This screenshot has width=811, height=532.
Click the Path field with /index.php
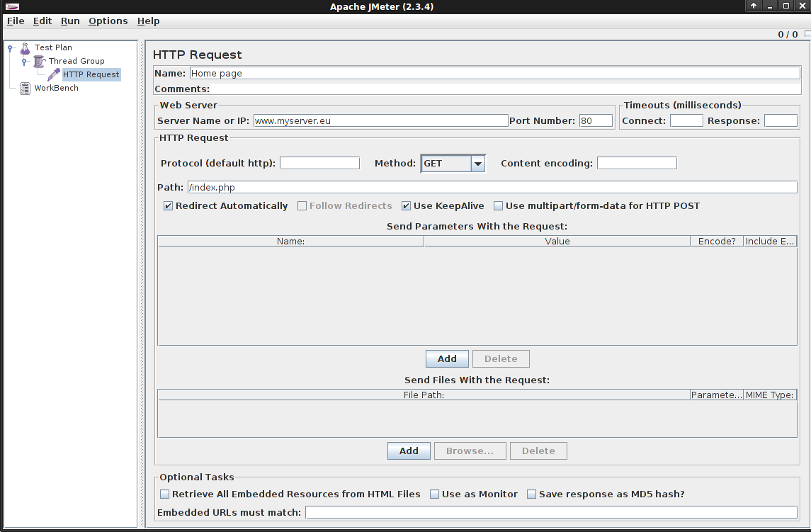point(492,187)
